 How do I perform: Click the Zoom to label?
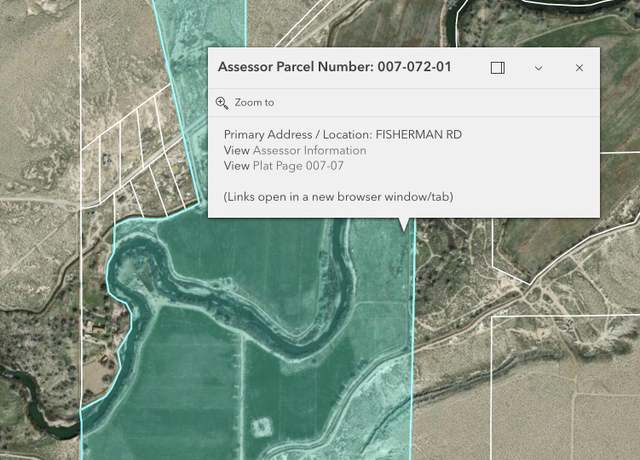pyautogui.click(x=254, y=102)
